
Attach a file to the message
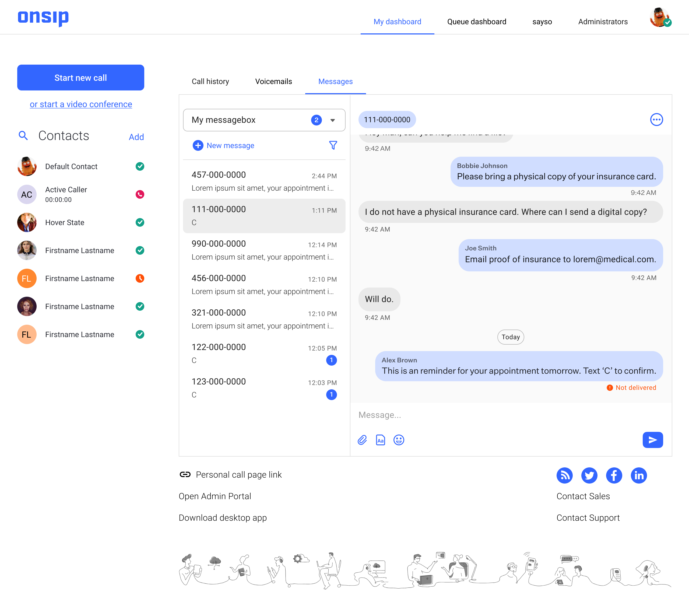tap(362, 440)
